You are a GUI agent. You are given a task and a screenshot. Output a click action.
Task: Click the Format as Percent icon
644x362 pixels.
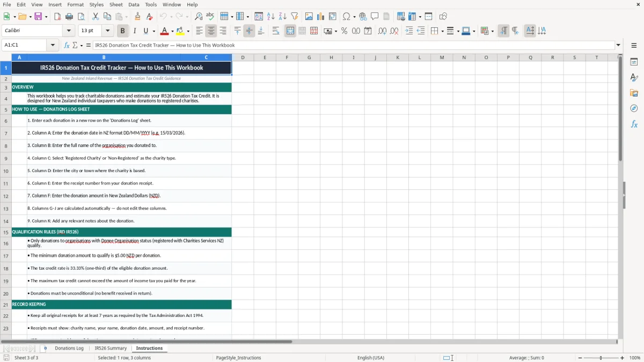click(344, 31)
